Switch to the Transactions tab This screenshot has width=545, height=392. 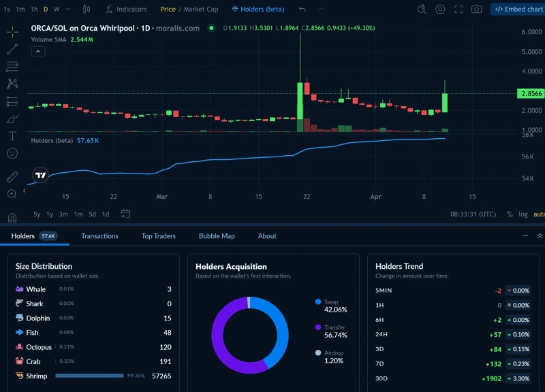[x=99, y=236]
